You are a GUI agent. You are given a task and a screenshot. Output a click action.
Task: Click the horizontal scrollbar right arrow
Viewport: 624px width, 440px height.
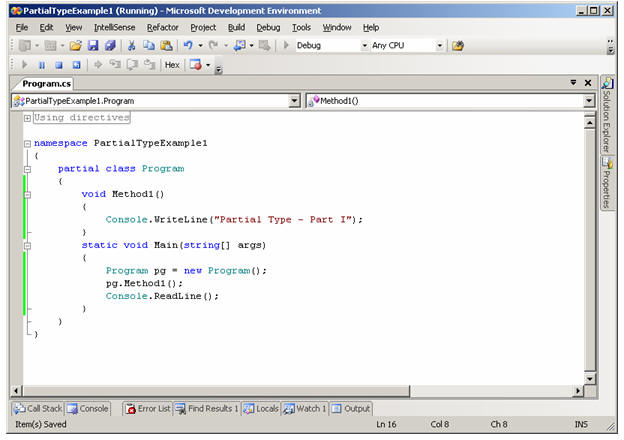click(578, 391)
